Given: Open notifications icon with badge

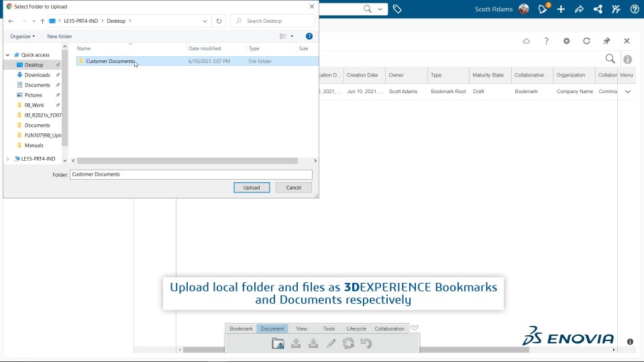Looking at the screenshot, I should pyautogui.click(x=543, y=9).
